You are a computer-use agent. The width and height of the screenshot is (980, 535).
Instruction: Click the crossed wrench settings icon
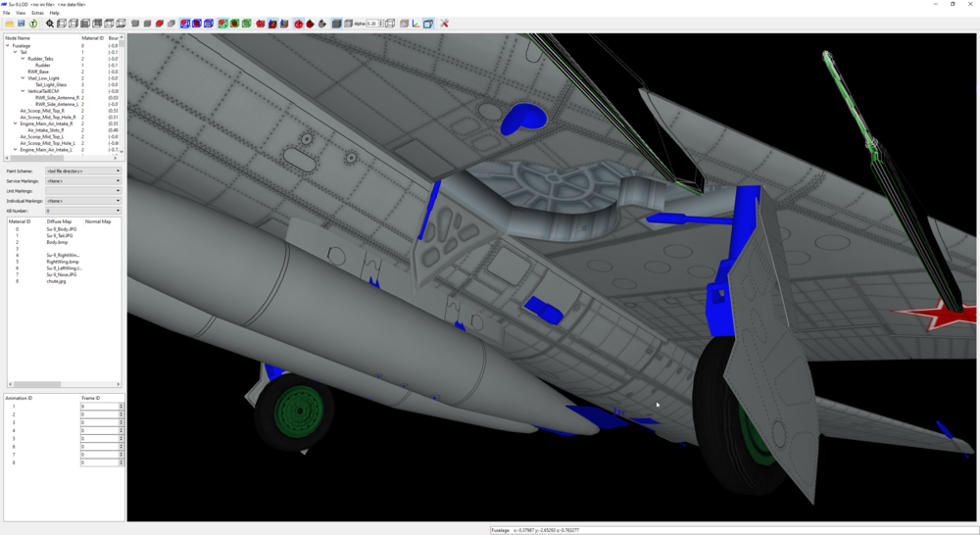click(x=444, y=24)
